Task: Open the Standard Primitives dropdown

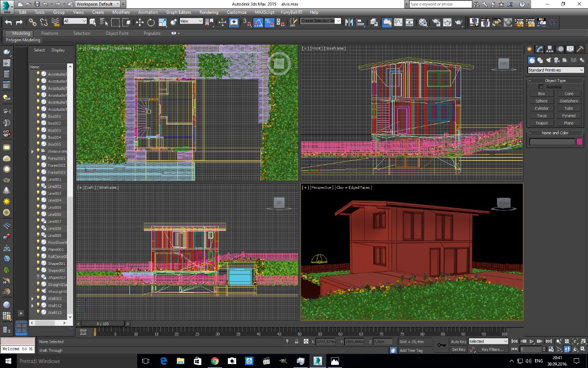Action: [x=556, y=70]
